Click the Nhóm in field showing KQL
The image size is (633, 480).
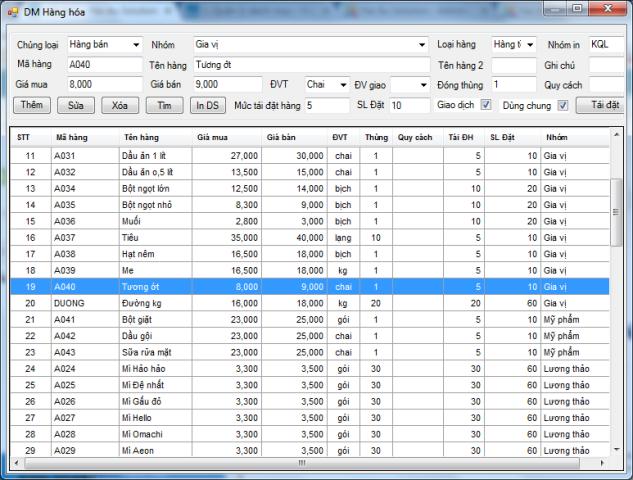pos(607,44)
